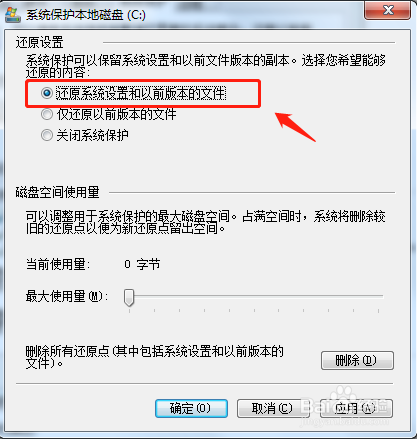Click the red arrow annotation
Image resolution: width=417 pixels, height=439 pixels.
click(295, 127)
